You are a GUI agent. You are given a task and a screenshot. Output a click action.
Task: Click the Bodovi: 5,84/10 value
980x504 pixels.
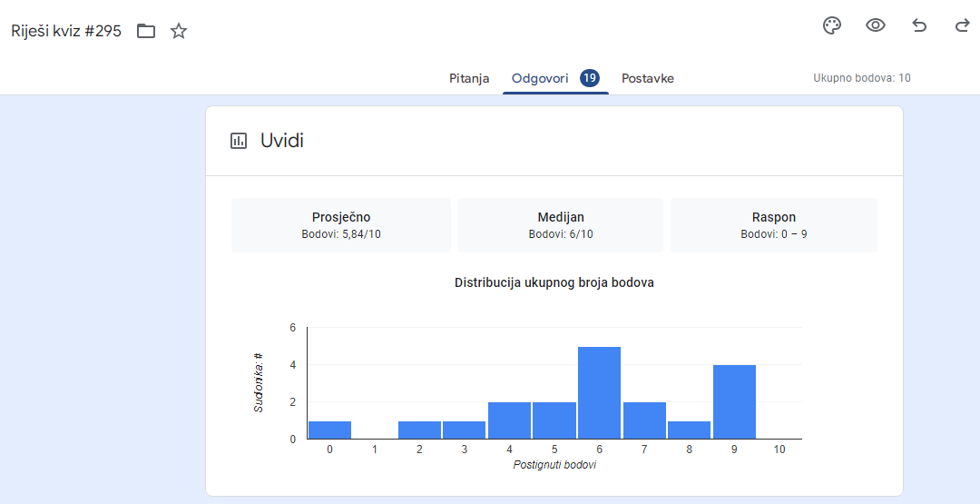tap(341, 234)
